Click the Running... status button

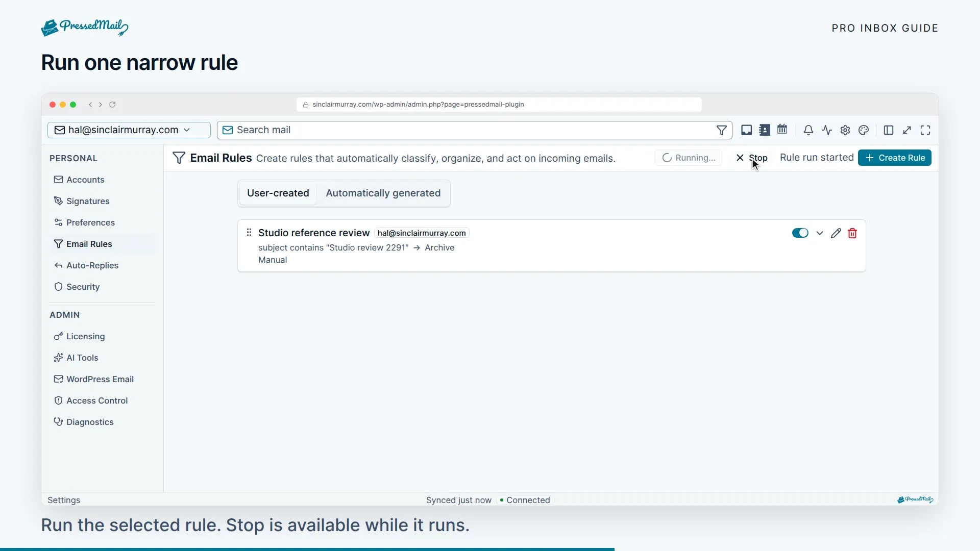[x=689, y=158]
